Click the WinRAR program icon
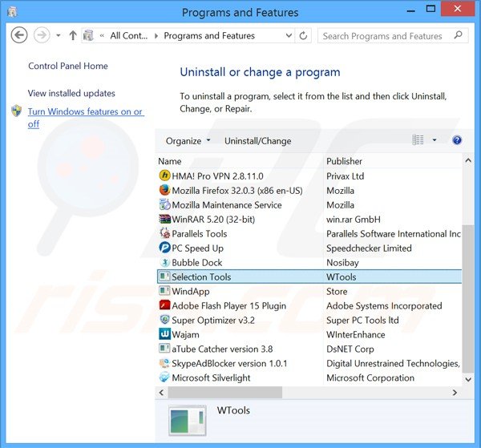 [x=164, y=219]
